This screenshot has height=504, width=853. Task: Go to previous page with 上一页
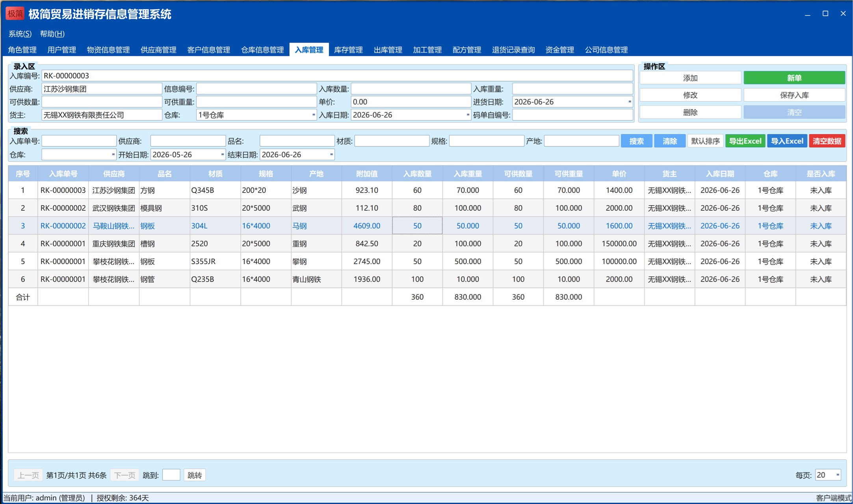pyautogui.click(x=28, y=475)
